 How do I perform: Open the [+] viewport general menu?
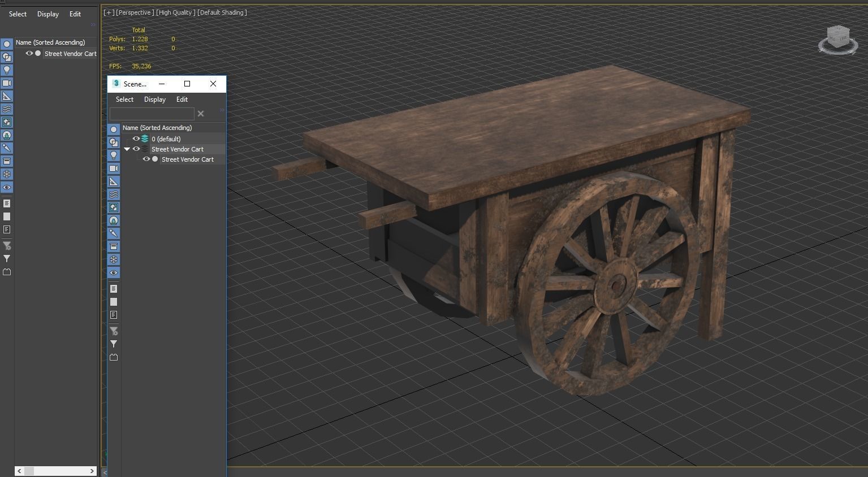click(109, 12)
